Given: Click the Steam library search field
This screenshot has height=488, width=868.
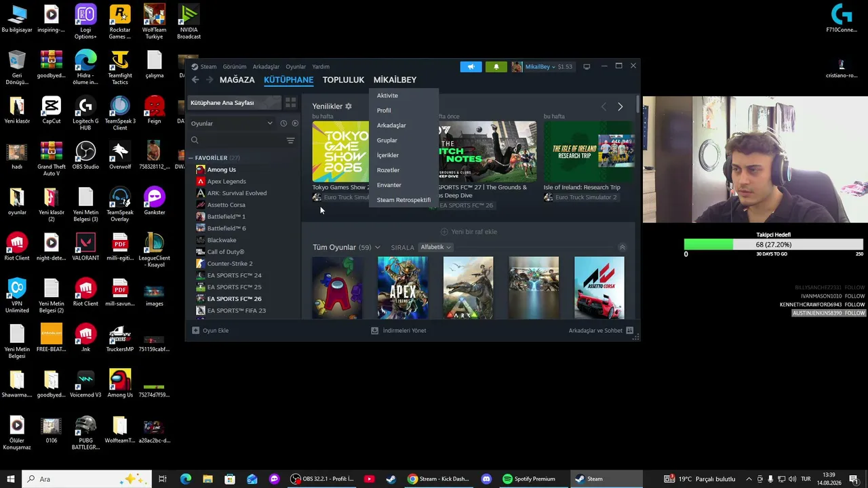Looking at the screenshot, I should click(237, 140).
